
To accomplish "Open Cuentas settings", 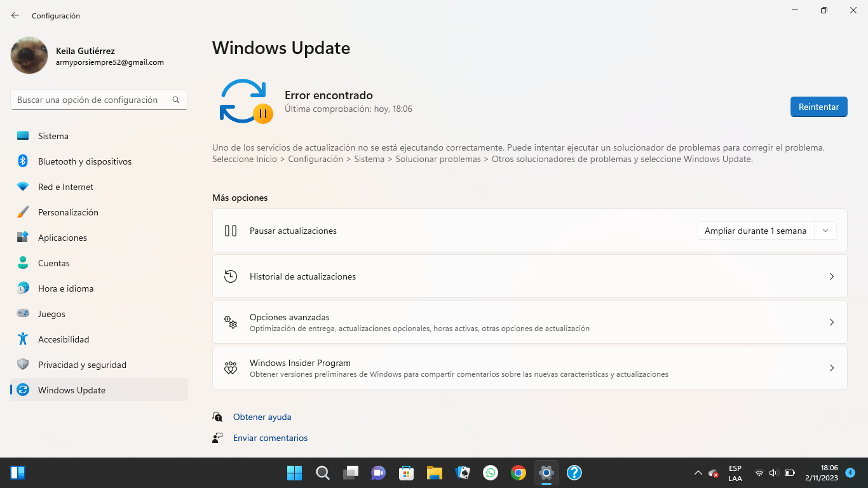I will point(54,262).
